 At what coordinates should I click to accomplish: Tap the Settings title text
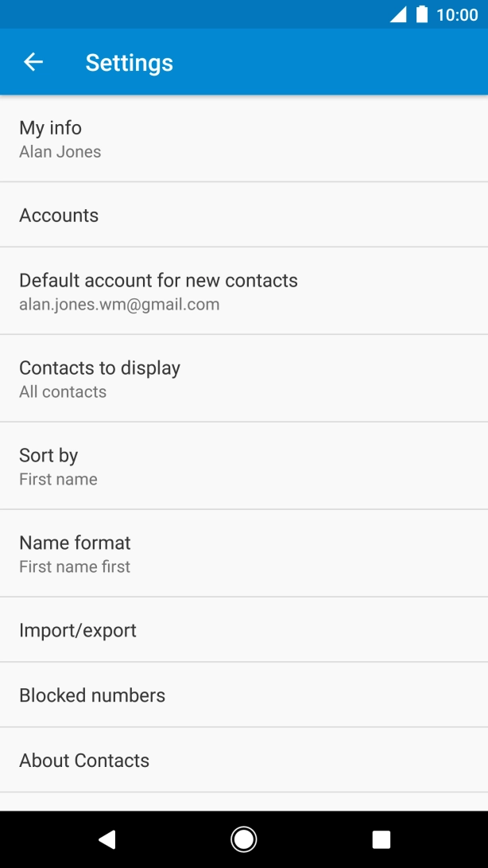[130, 63]
